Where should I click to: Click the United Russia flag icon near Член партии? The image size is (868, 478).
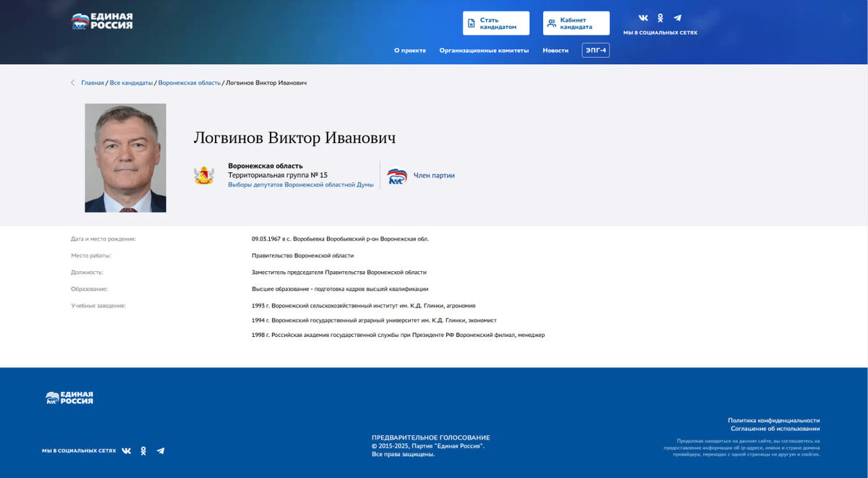point(396,175)
